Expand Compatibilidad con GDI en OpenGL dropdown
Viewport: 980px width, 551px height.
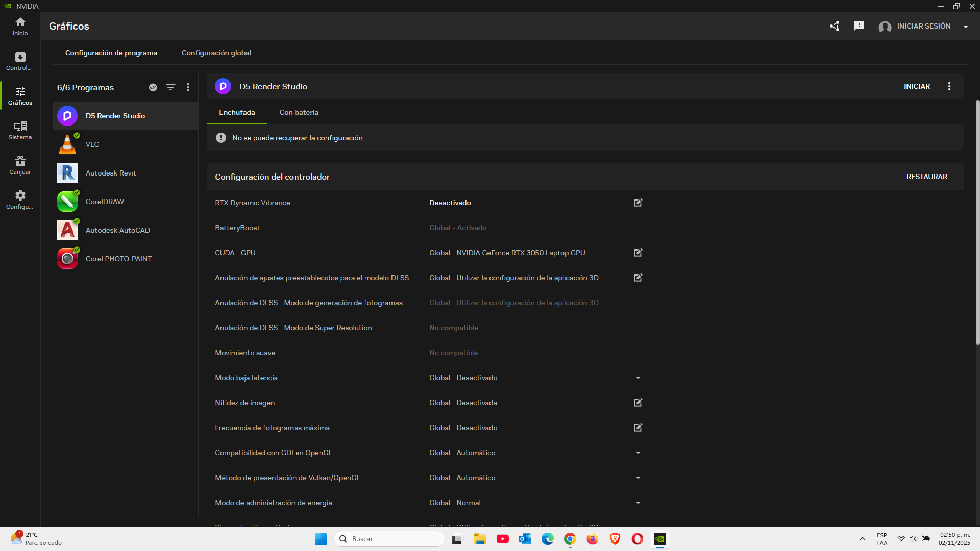tap(638, 453)
